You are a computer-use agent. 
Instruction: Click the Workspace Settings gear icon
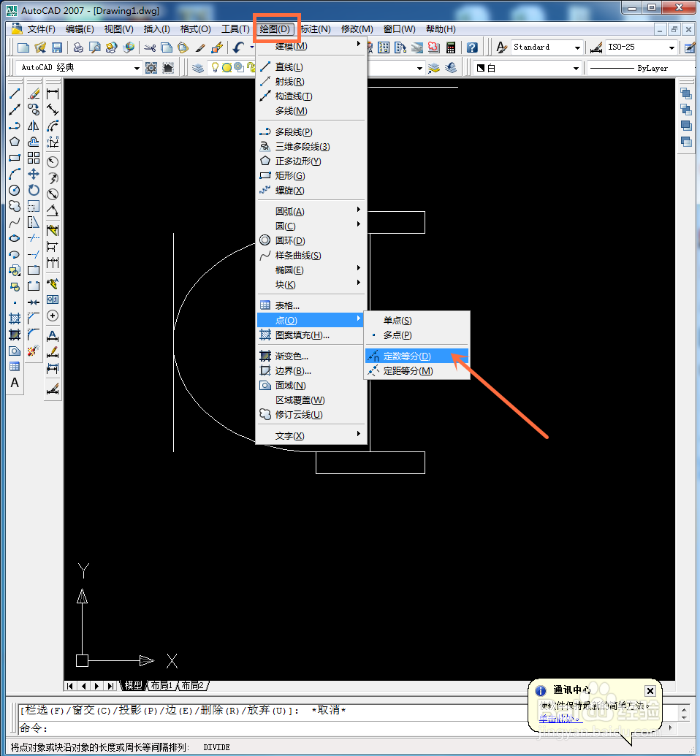(x=151, y=68)
